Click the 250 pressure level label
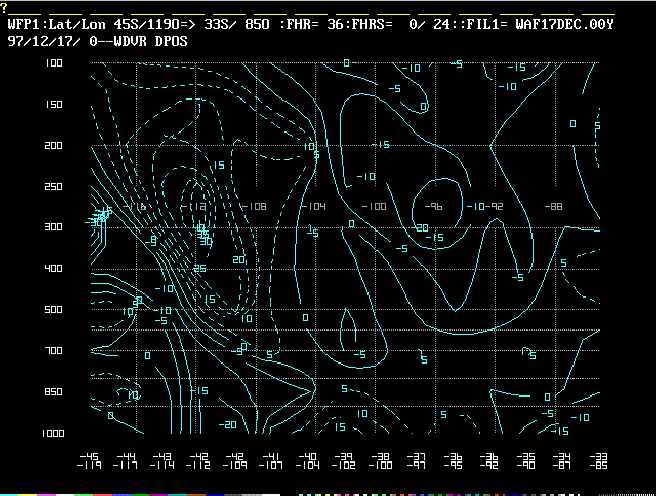Screen dimensions: 656x496 pos(53,187)
